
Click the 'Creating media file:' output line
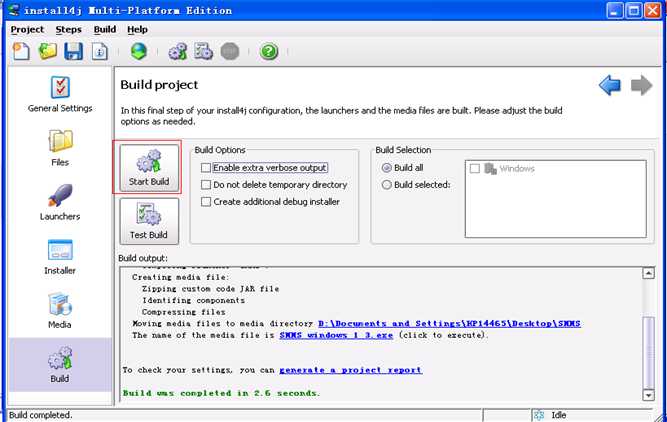pos(181,277)
